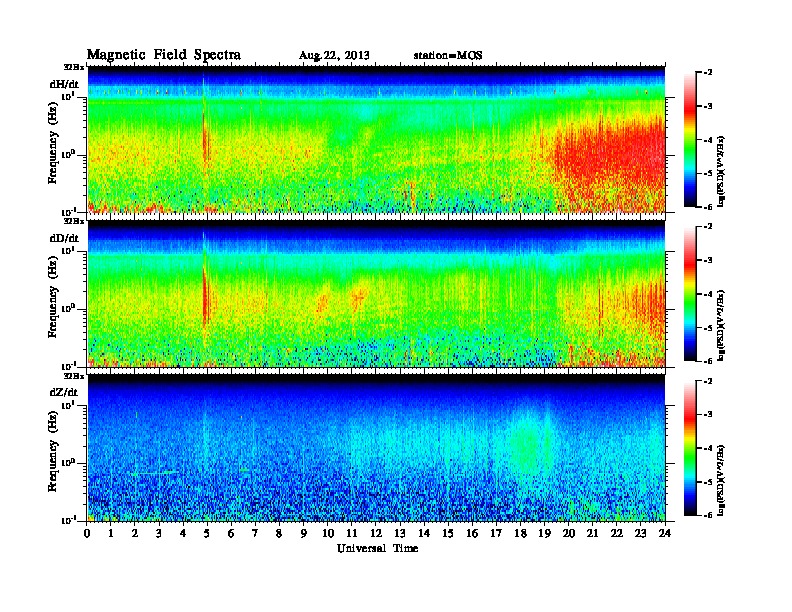Click hour tick label "18" on time axis
The height and width of the screenshot is (612, 792).
coord(520,534)
